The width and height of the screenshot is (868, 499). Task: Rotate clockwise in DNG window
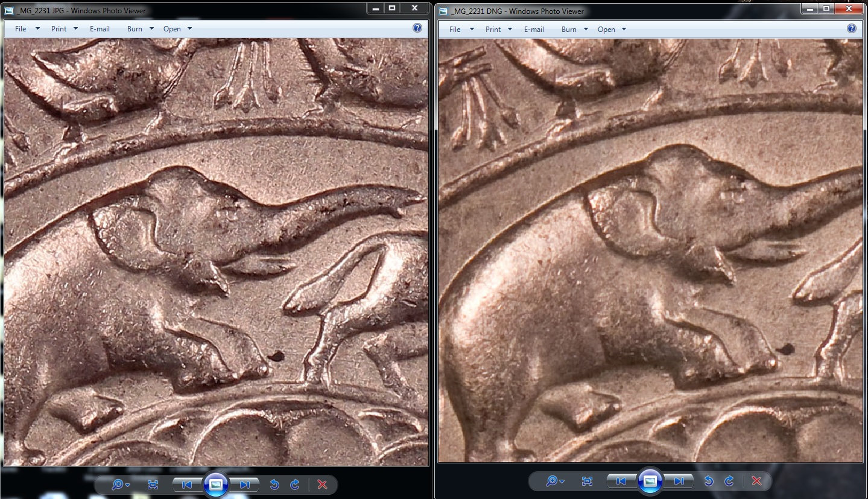(x=729, y=481)
